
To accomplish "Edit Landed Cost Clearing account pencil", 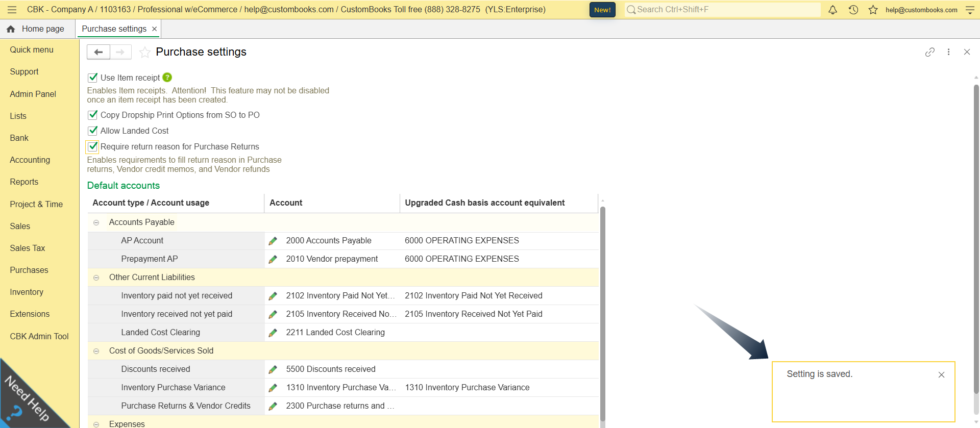I will coord(273,333).
